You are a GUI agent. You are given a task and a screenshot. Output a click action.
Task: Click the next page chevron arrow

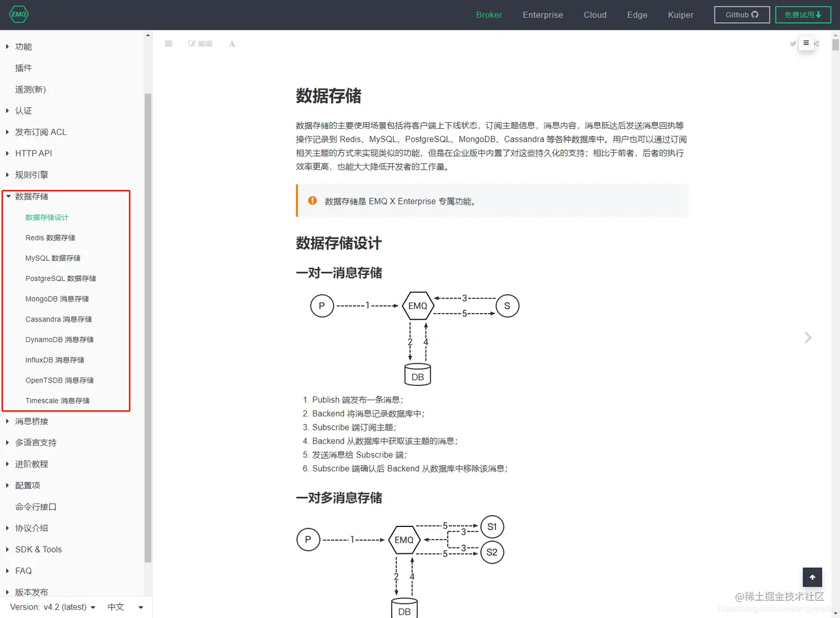click(x=808, y=337)
